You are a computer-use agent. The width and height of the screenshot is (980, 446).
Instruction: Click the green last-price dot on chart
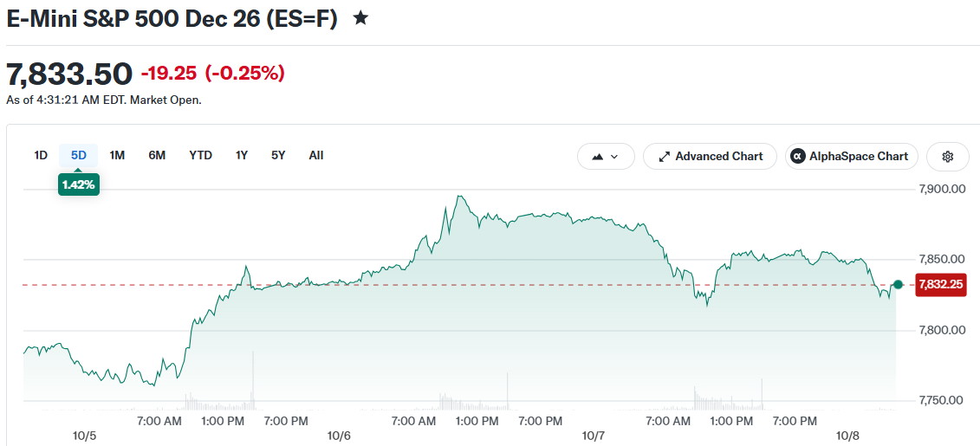click(x=899, y=285)
